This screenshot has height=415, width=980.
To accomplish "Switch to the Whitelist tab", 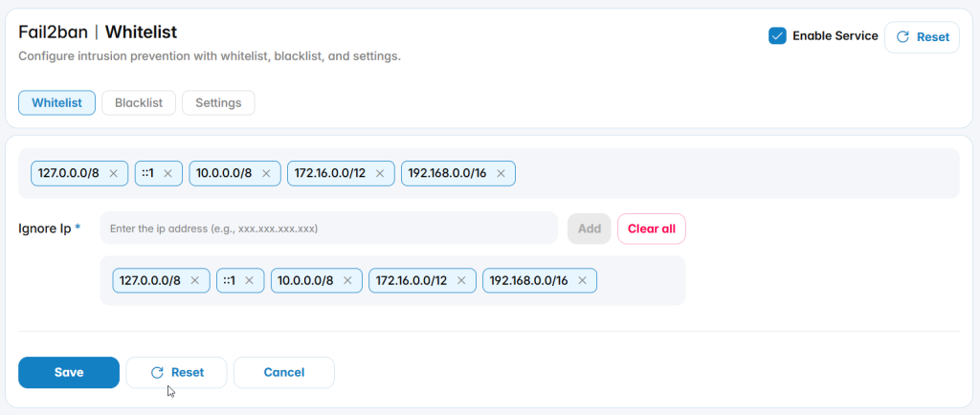I will [x=56, y=103].
